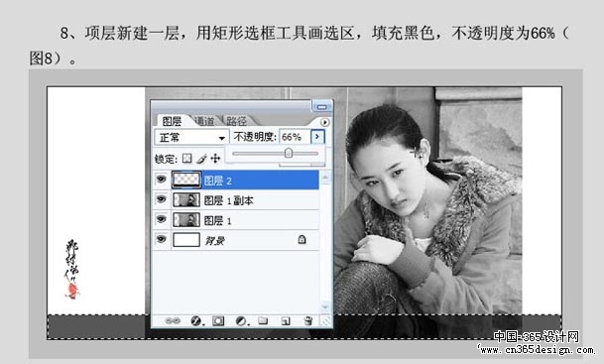Hide 图层 2 with eye icon
Screen dimensions: 604x364
pyautogui.click(x=161, y=180)
